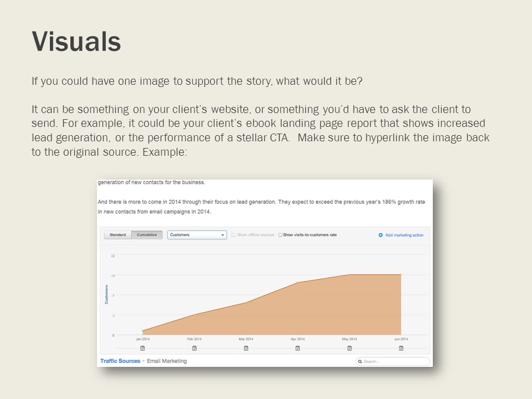
Task: Click the calendar icon under Jan 2014
Action: [142, 348]
